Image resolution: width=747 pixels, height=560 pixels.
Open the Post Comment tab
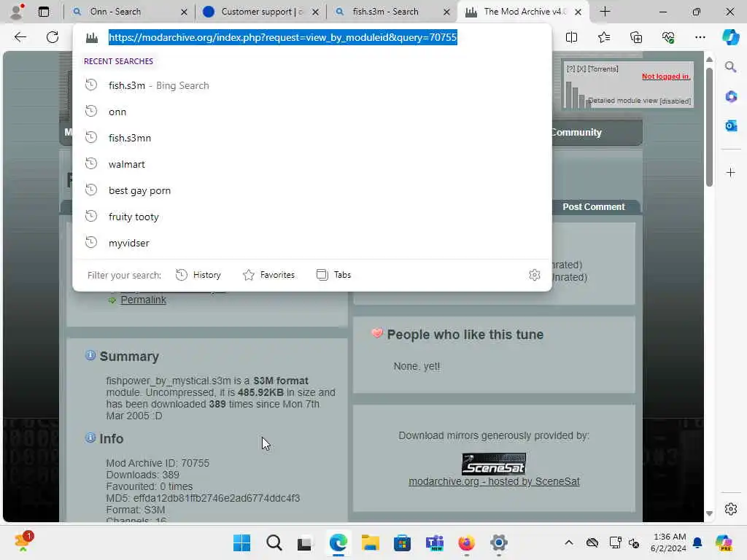point(593,206)
